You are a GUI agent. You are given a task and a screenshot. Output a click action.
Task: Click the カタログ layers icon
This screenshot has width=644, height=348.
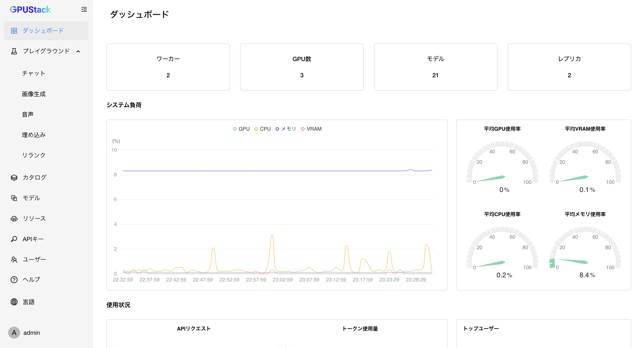click(x=14, y=177)
